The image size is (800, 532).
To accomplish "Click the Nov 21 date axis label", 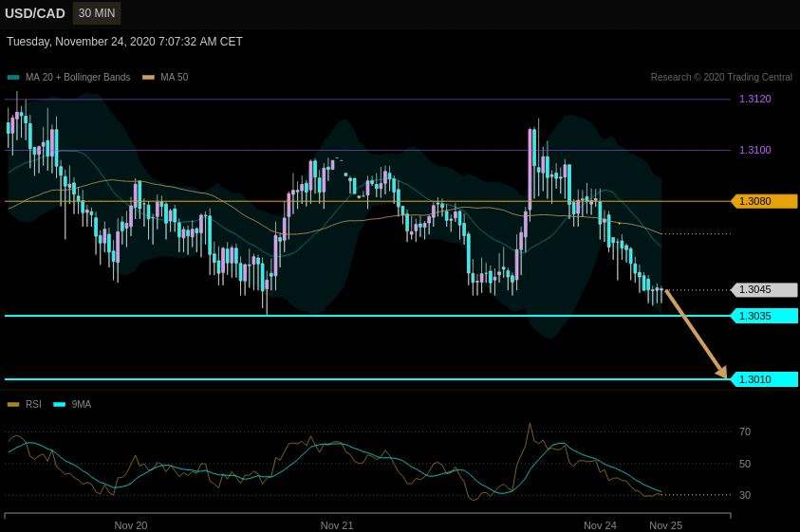I will tap(337, 525).
